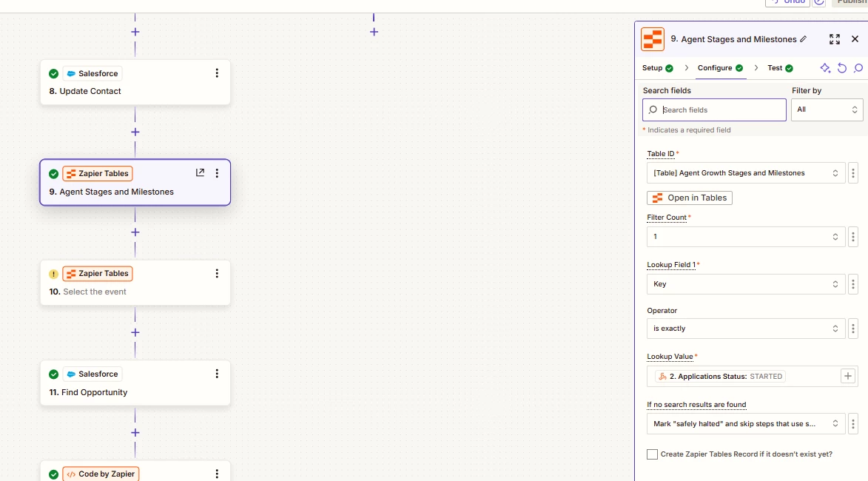Close the step configuration panel
Viewport: 868px width, 481px height.
(x=855, y=38)
